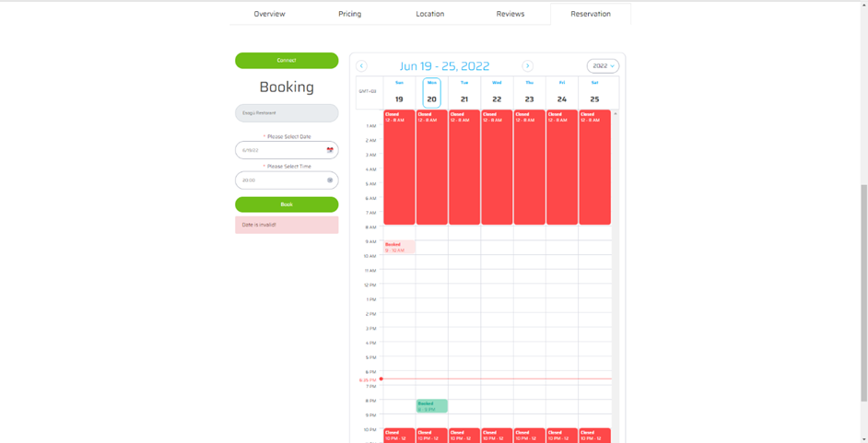Open Monday's green Booked 8 - 9 PM event
The width and height of the screenshot is (868, 443).
tap(432, 406)
